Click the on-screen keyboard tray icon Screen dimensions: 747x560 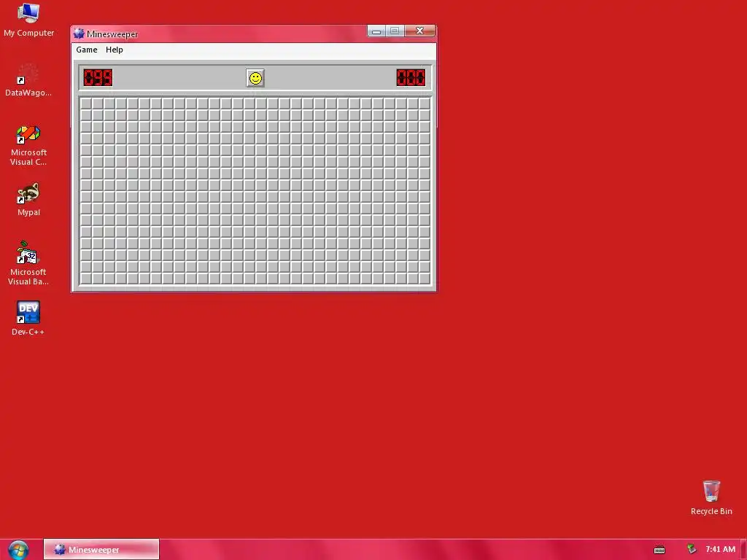click(659, 550)
